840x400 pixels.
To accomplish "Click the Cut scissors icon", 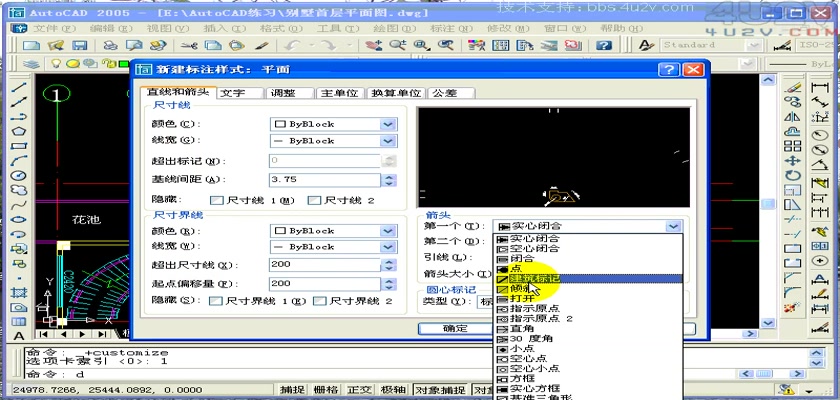I will click(x=189, y=46).
